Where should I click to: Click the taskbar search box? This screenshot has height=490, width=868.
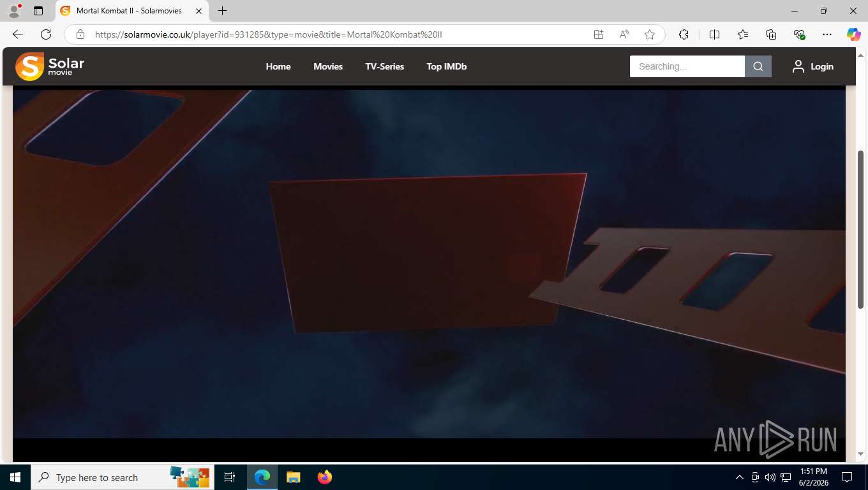click(x=123, y=477)
